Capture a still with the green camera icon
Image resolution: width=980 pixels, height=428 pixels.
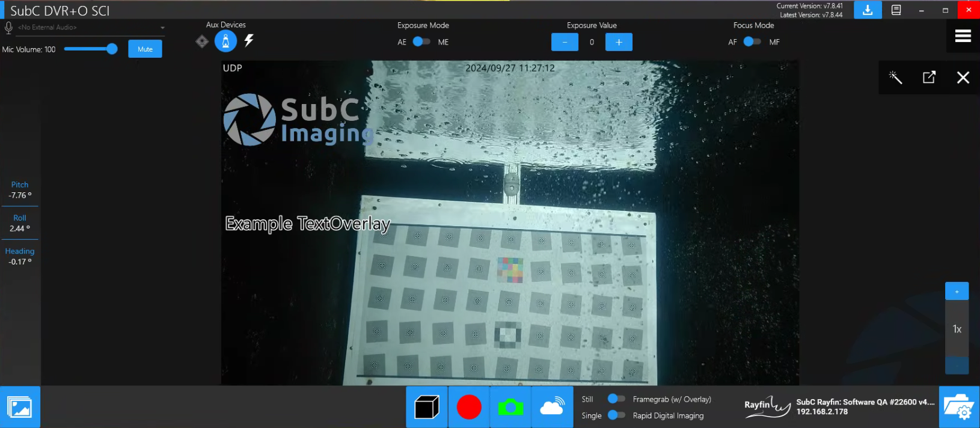pyautogui.click(x=510, y=408)
